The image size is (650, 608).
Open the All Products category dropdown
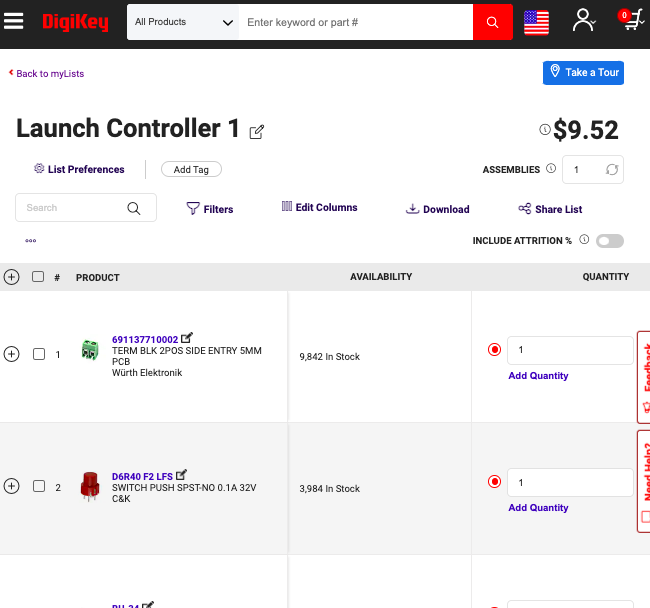point(183,22)
